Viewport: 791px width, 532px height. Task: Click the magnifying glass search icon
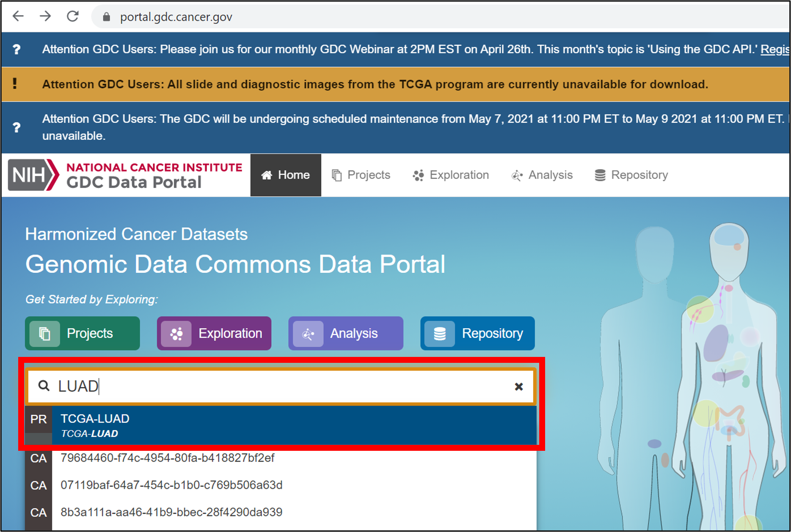(44, 386)
